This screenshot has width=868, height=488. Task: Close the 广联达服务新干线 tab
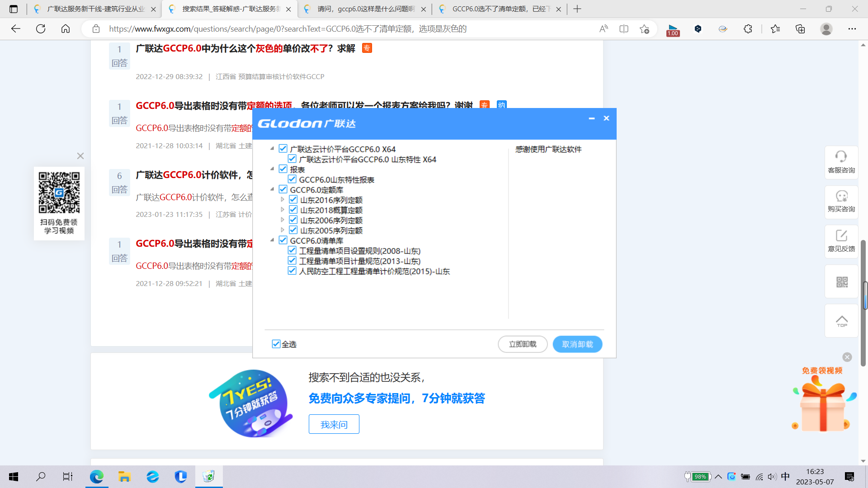click(x=153, y=9)
